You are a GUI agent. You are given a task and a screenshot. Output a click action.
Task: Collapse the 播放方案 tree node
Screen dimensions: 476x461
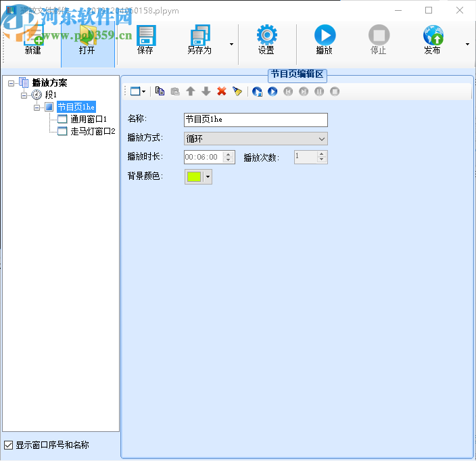[x=11, y=83]
